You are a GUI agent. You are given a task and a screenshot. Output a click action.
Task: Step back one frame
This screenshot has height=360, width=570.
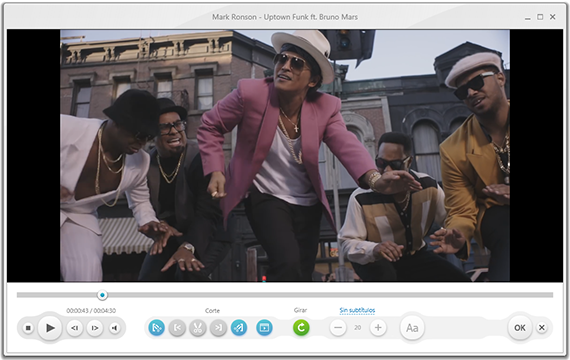tap(75, 328)
